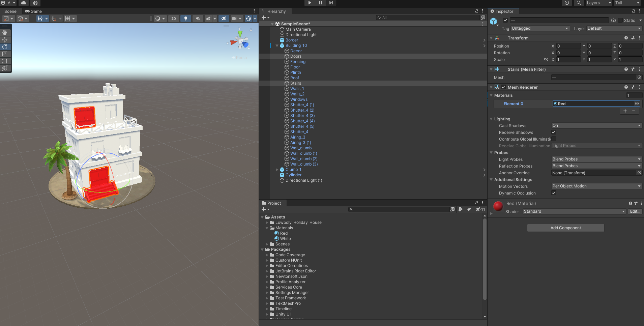644x326 pixels.
Task: Select the combined Transform tool
Action: [5, 68]
